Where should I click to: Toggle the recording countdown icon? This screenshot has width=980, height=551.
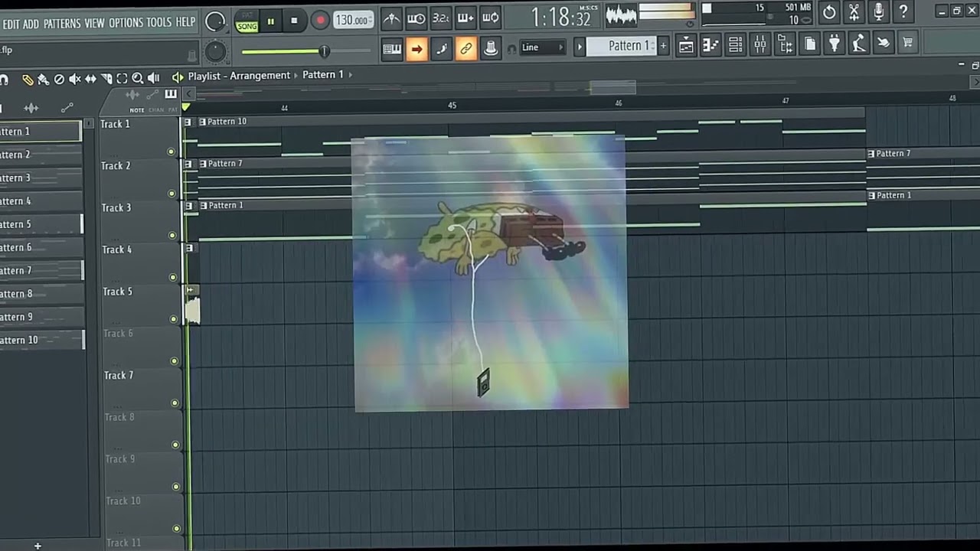pos(441,18)
